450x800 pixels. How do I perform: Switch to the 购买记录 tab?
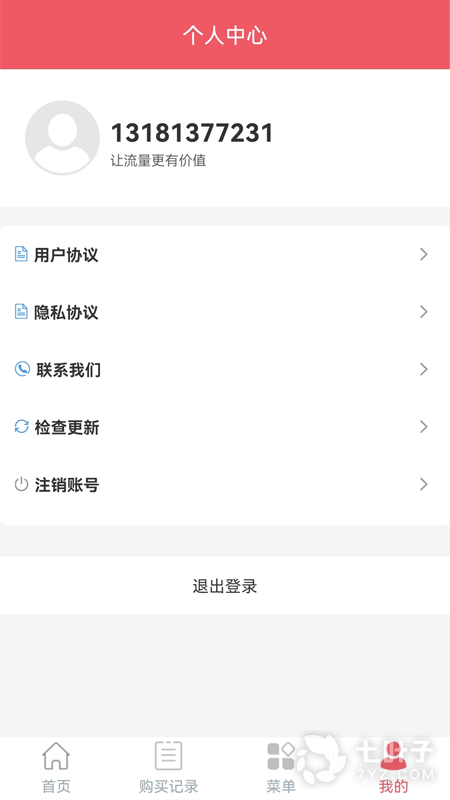click(x=168, y=766)
